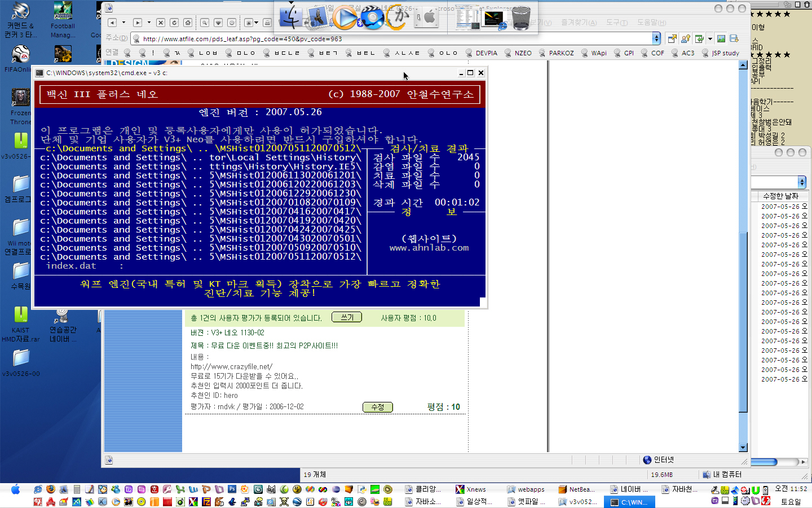Image resolution: width=812 pixels, height=508 pixels.
Task: Open the NZEO links bar bookmark
Action: click(518, 53)
